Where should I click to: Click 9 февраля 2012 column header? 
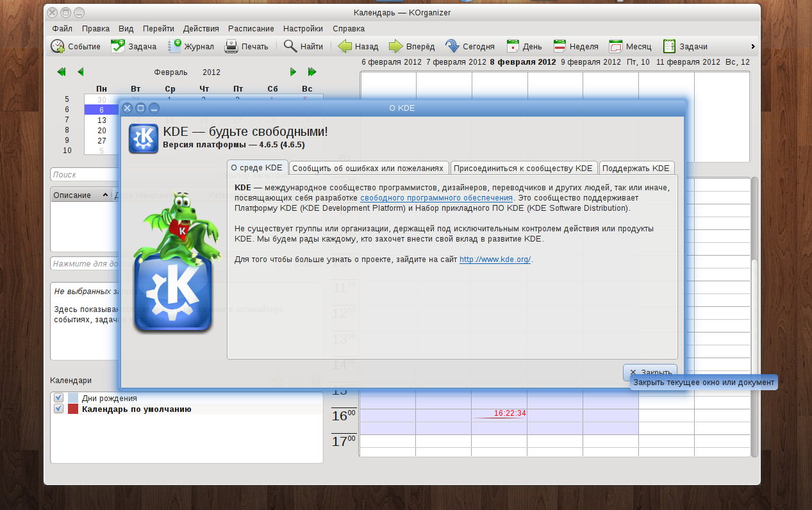pos(590,62)
